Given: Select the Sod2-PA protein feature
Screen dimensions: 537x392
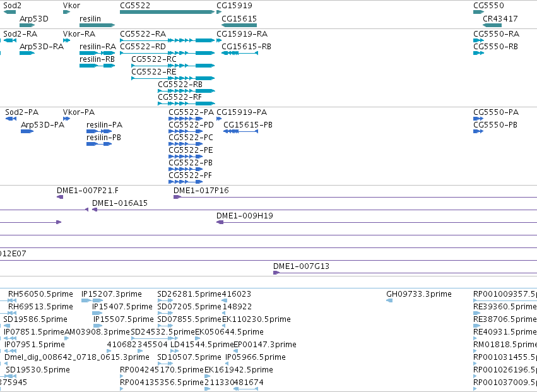Looking at the screenshot, I should point(11,119).
